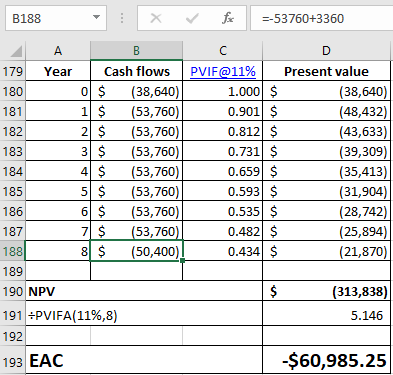Select row 179 header
The image size is (393, 375).
pyautogui.click(x=13, y=71)
